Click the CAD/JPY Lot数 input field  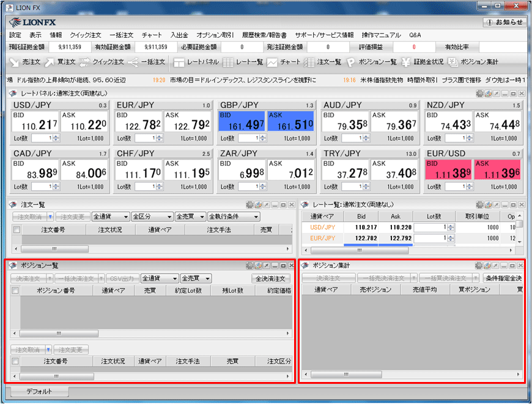42,186
